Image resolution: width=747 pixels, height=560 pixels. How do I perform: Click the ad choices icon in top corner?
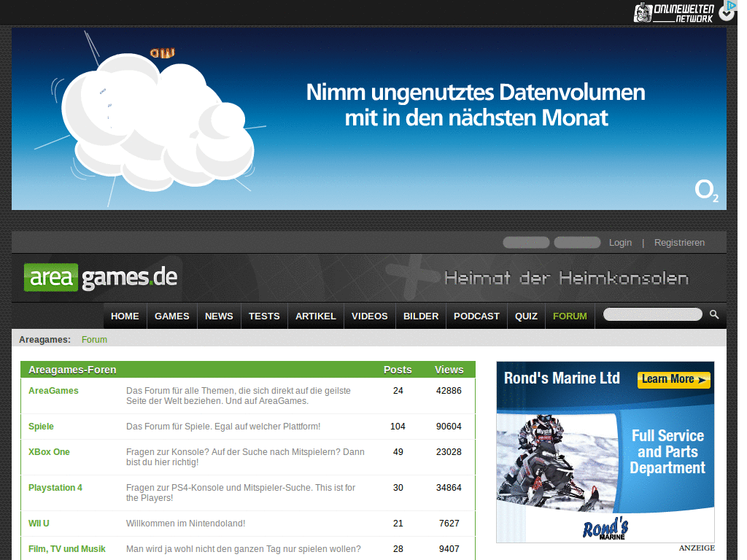coord(731,5)
